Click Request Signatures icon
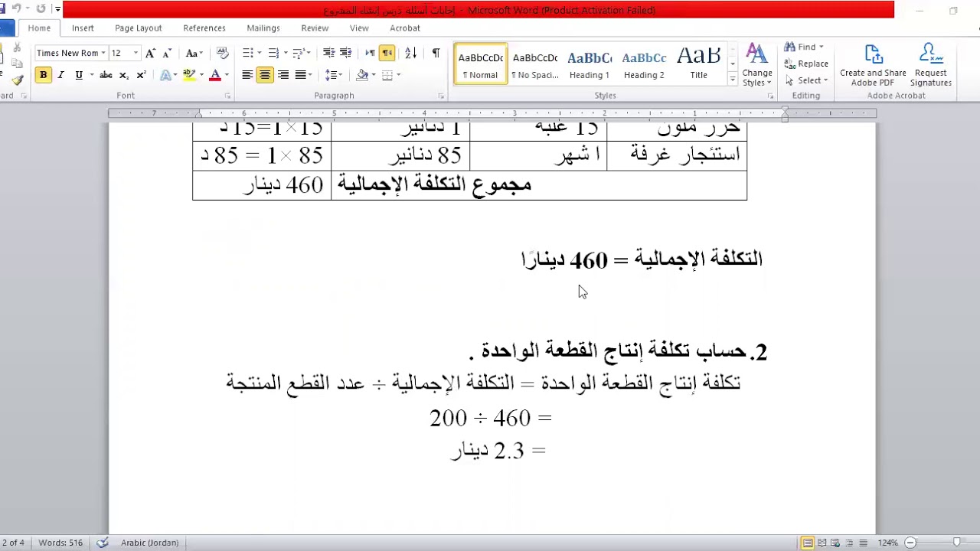Image resolution: width=980 pixels, height=551 pixels. point(931,66)
